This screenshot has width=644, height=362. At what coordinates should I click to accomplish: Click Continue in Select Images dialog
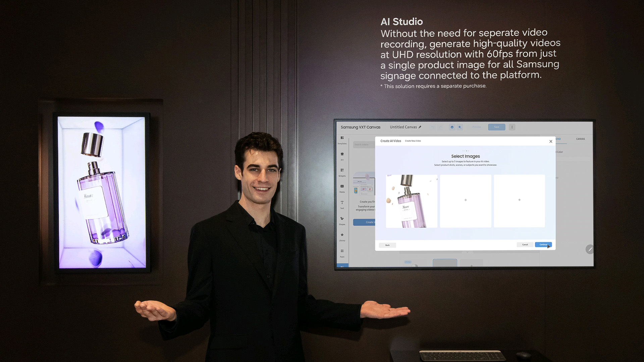[543, 245]
